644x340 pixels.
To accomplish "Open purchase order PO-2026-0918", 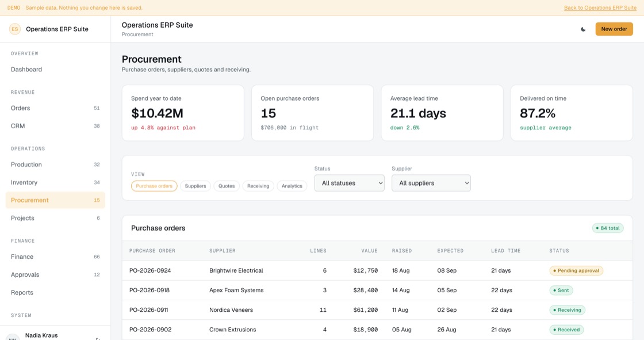I will (x=149, y=291).
